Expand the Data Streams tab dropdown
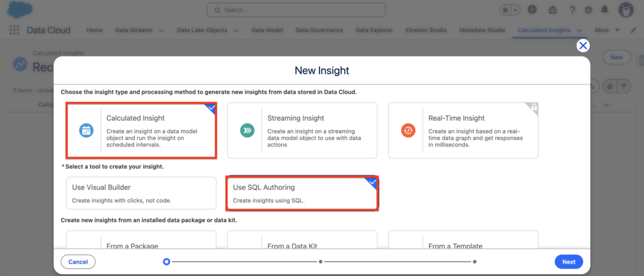 [161, 30]
